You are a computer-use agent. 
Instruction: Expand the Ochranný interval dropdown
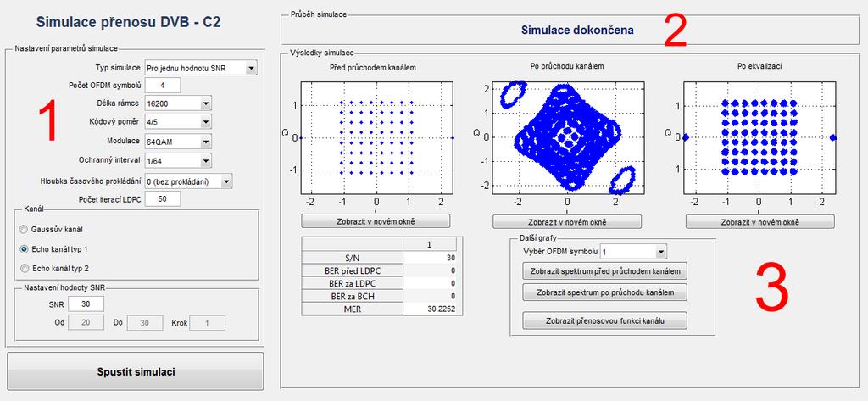coord(178,160)
